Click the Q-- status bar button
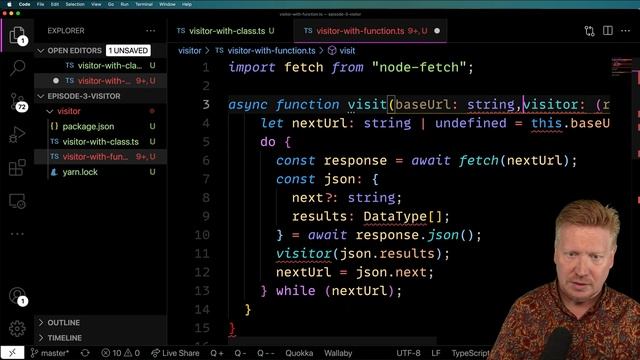Viewport: 640px width, 360px height. [266, 353]
